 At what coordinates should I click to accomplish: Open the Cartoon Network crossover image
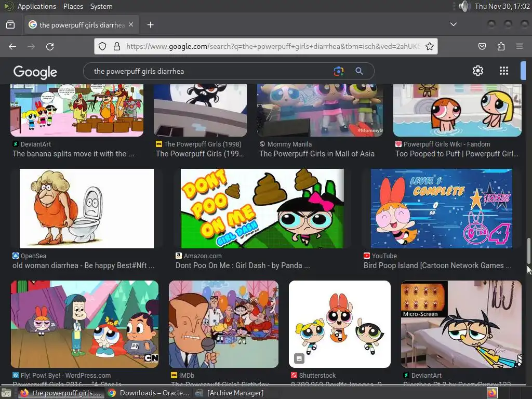[x=85, y=324]
